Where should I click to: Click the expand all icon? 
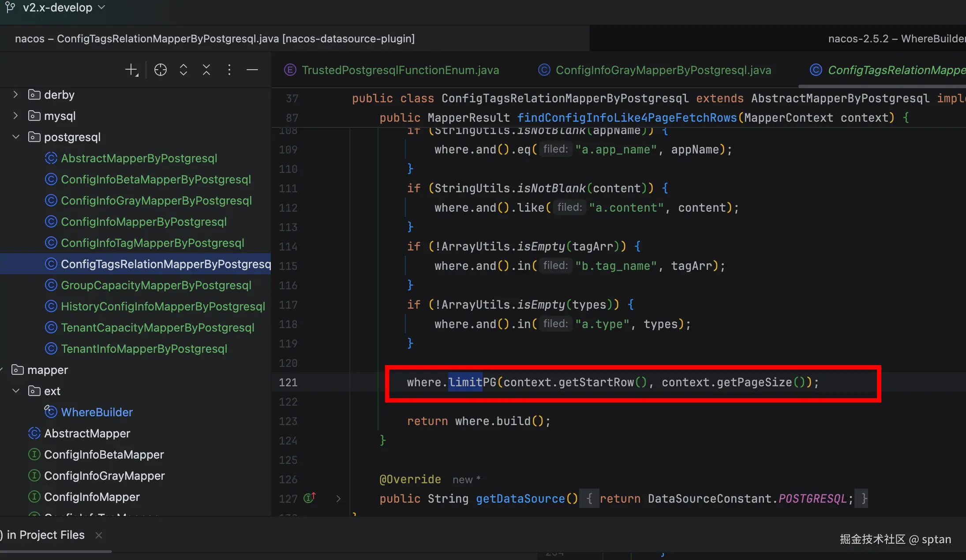coord(183,70)
